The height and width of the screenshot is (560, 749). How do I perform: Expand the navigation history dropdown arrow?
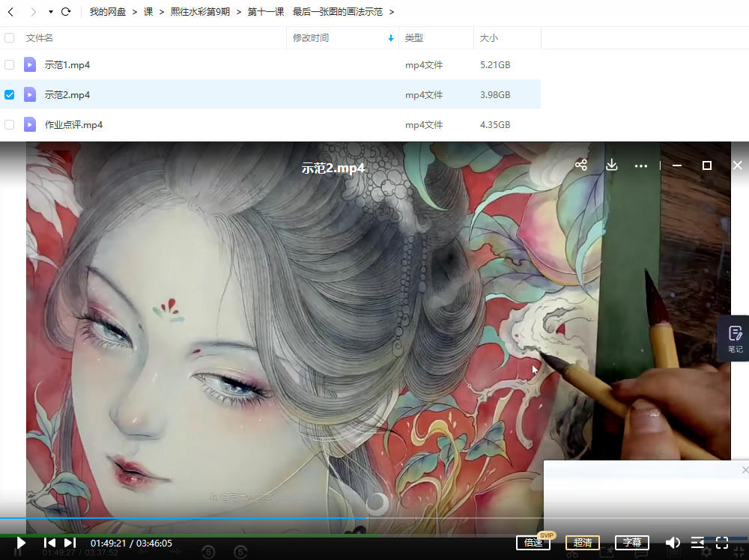click(x=50, y=12)
